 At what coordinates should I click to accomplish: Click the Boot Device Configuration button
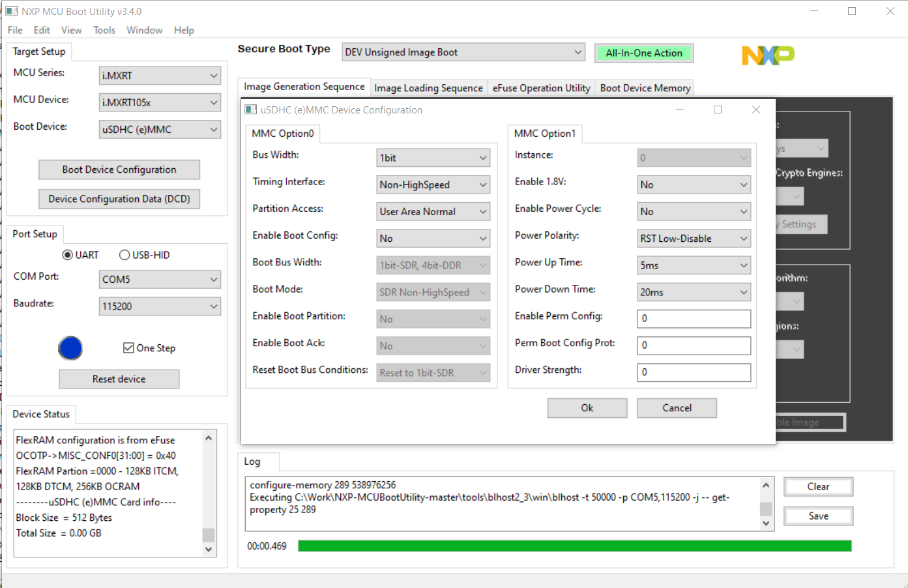pos(119,169)
